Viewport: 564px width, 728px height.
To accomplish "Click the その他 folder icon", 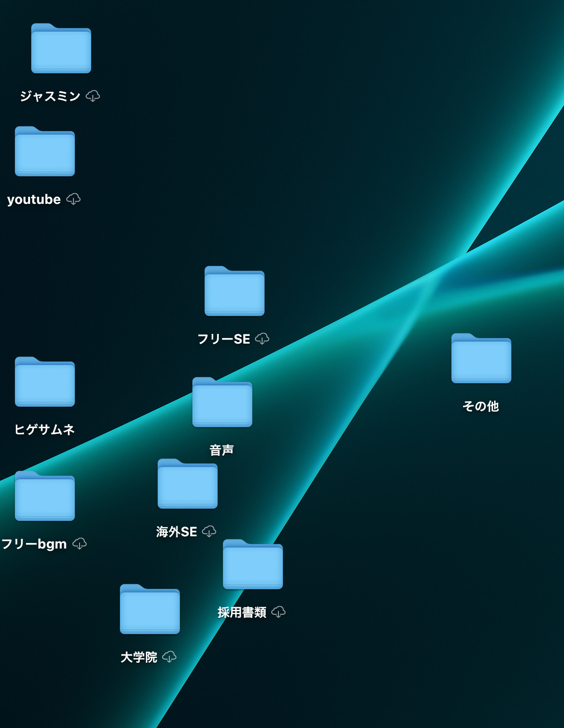I will (x=481, y=359).
